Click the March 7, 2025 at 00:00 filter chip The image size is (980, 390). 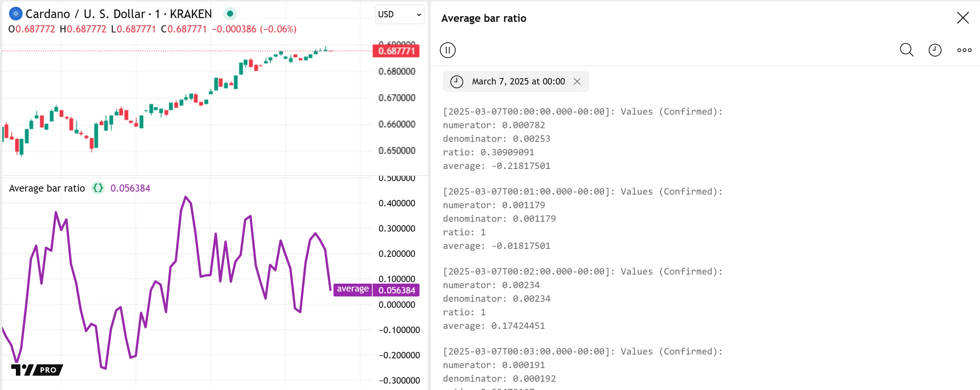click(518, 81)
